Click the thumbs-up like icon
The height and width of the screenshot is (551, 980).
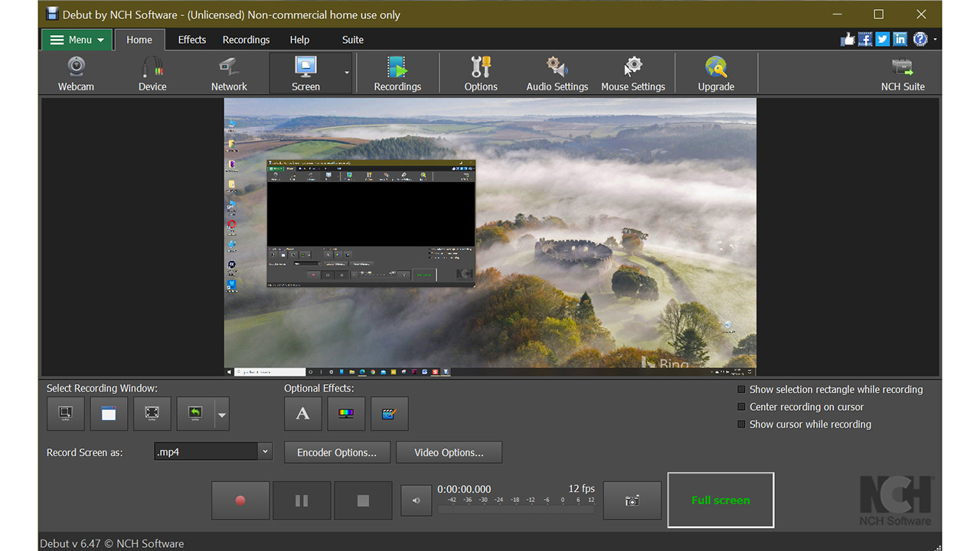pyautogui.click(x=848, y=40)
